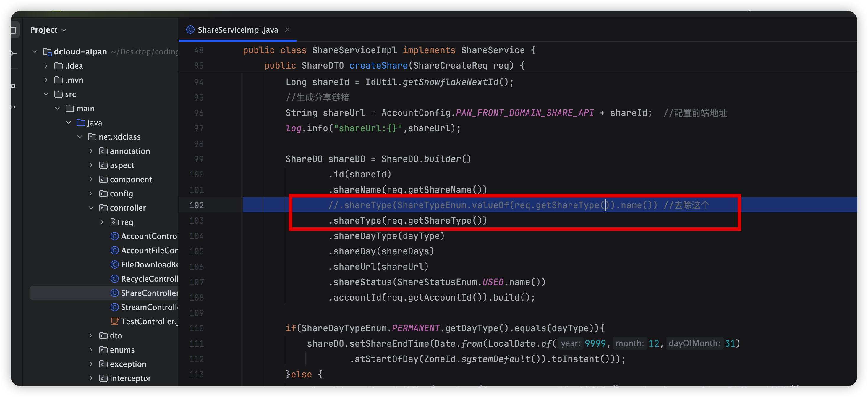This screenshot has width=868, height=397.
Task: Open the Commit tool window icon
Action: (x=14, y=53)
